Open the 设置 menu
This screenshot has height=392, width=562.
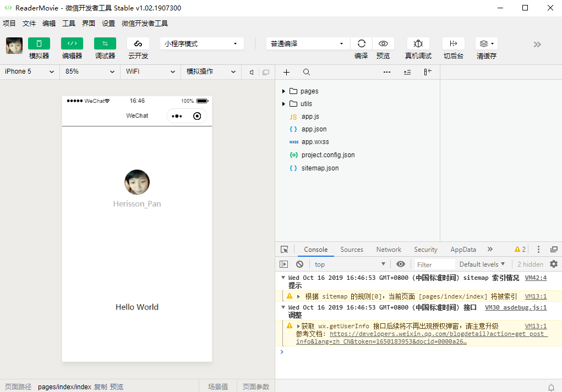click(x=108, y=23)
